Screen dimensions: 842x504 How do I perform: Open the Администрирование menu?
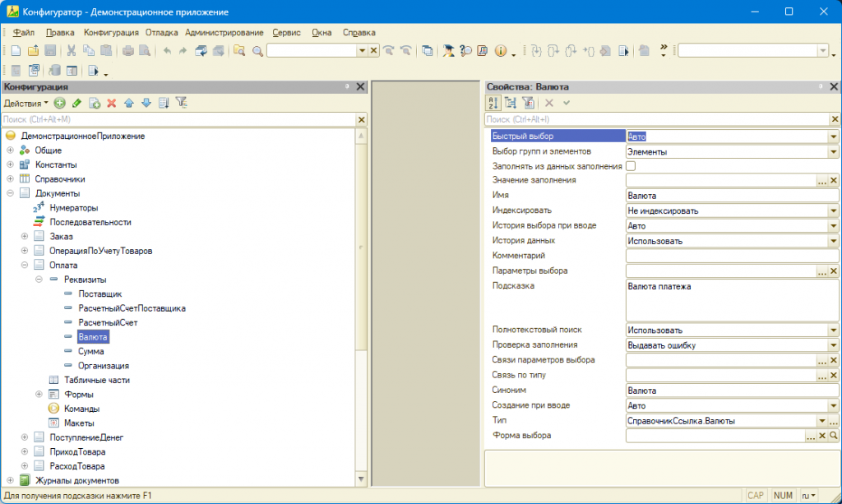[x=224, y=33]
